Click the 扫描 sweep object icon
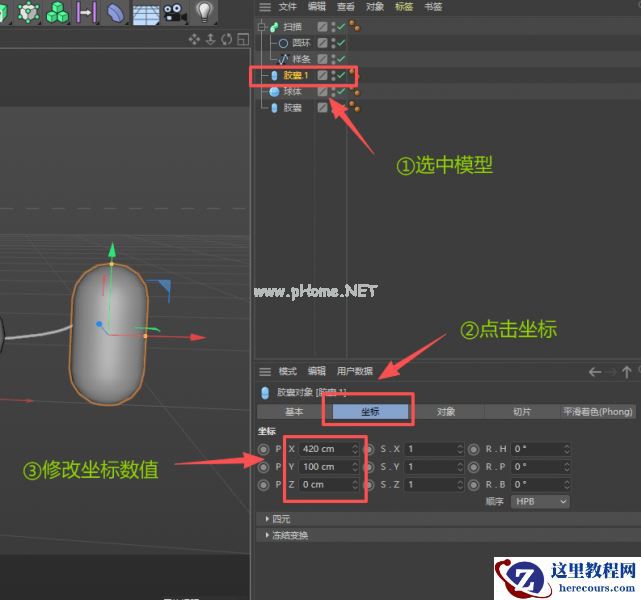The width and height of the screenshot is (641, 600). 274,27
